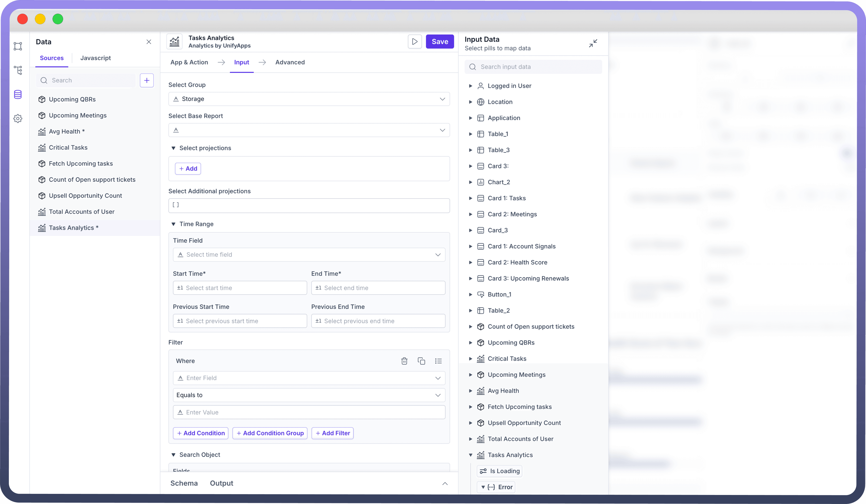Collapse the Time Range section
The width and height of the screenshot is (866, 504).
[x=173, y=224]
